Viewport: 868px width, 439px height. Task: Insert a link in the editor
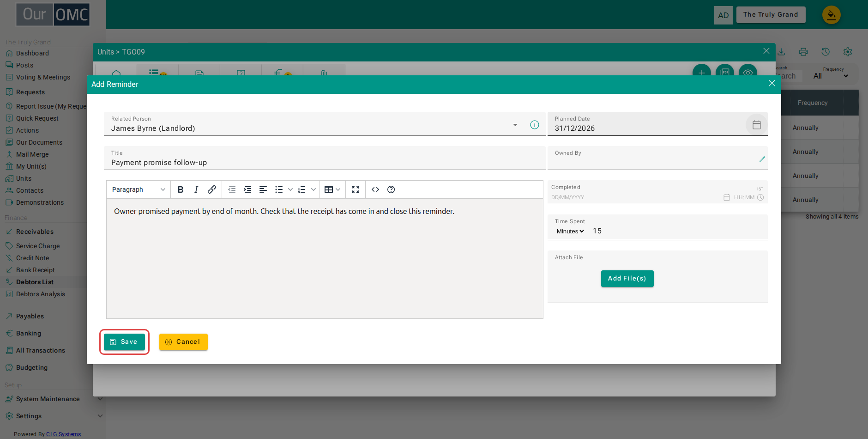pyautogui.click(x=212, y=189)
